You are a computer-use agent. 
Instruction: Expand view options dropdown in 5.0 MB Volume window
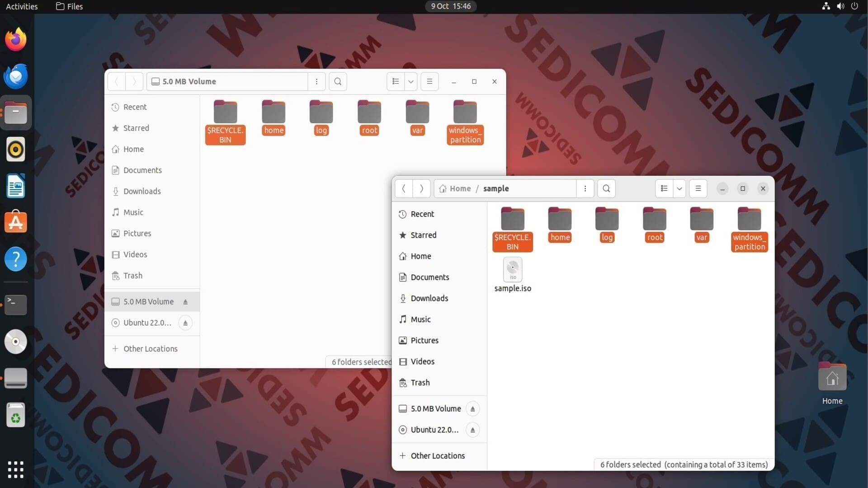(x=410, y=81)
